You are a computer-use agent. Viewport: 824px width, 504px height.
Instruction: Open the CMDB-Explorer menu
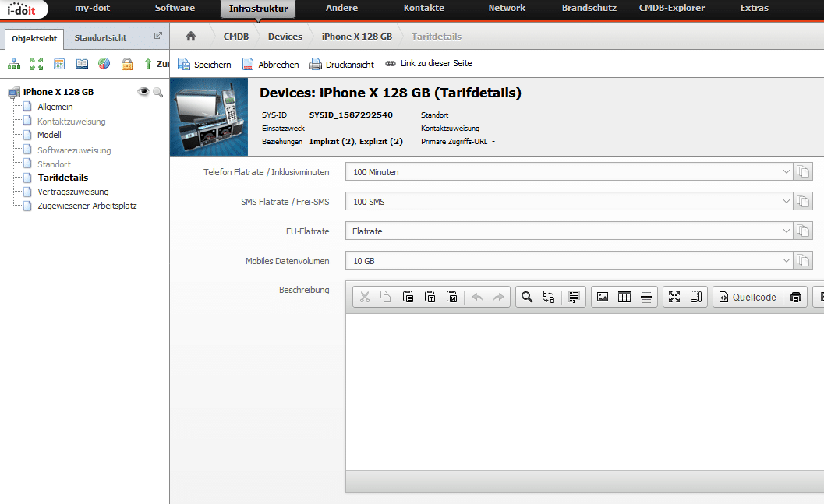(x=672, y=8)
